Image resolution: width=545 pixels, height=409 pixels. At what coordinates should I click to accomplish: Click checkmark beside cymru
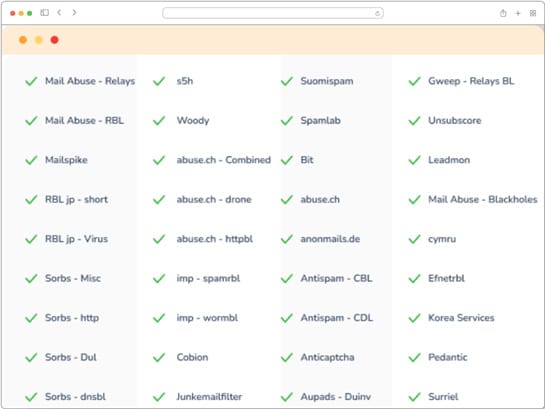pyautogui.click(x=415, y=239)
